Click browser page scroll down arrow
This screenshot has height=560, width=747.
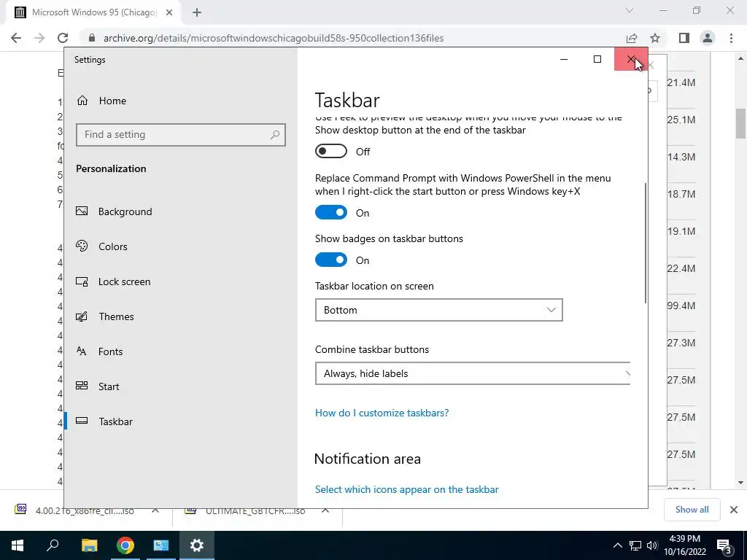click(740, 483)
